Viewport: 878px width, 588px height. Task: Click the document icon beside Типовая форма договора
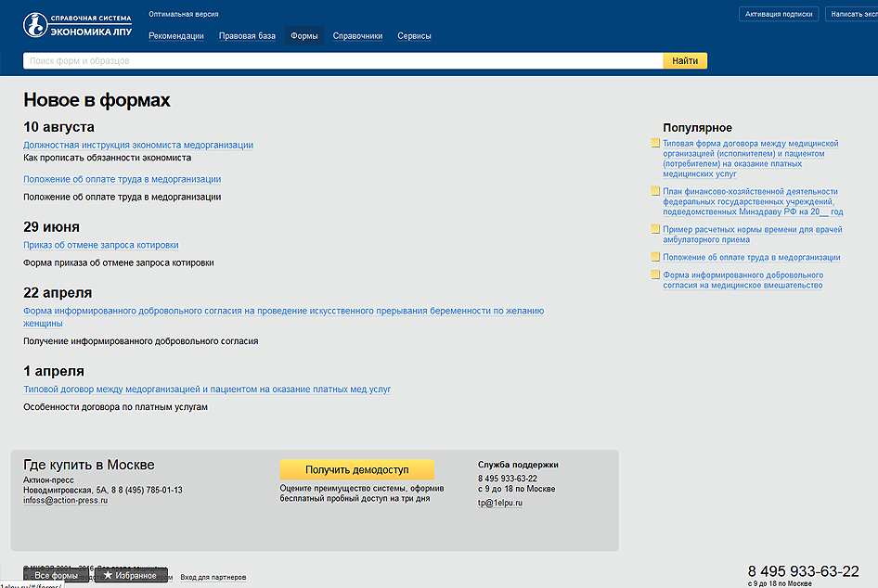[655, 144]
